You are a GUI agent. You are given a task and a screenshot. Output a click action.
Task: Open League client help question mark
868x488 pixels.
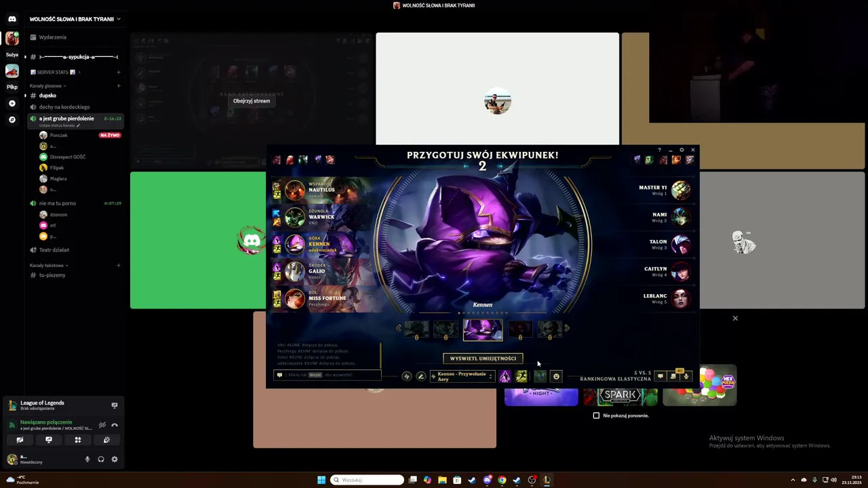click(659, 150)
